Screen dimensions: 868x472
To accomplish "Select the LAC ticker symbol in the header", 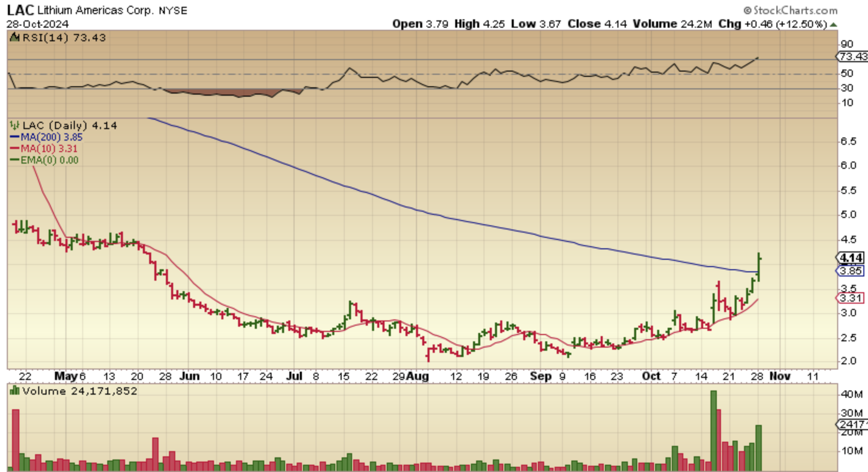I will click(x=20, y=10).
